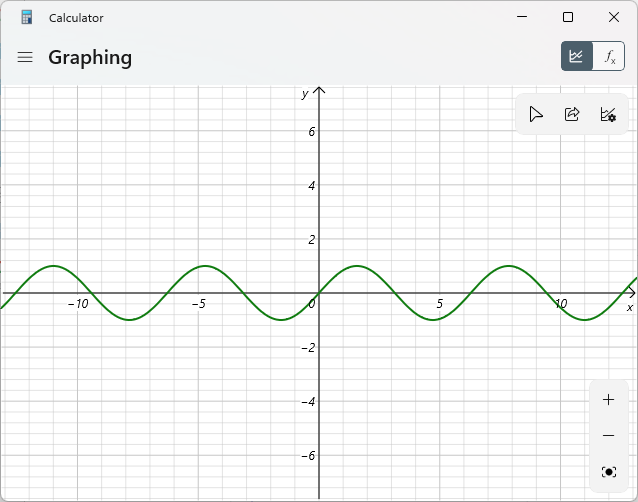The width and height of the screenshot is (638, 502).
Task: Maximize the Calculator window
Action: point(568,17)
